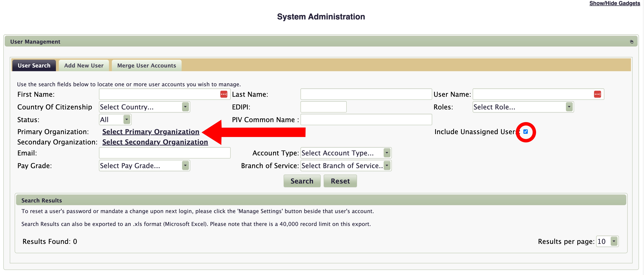Click the red autofill icon in User Name field
644x275 pixels.
click(597, 94)
